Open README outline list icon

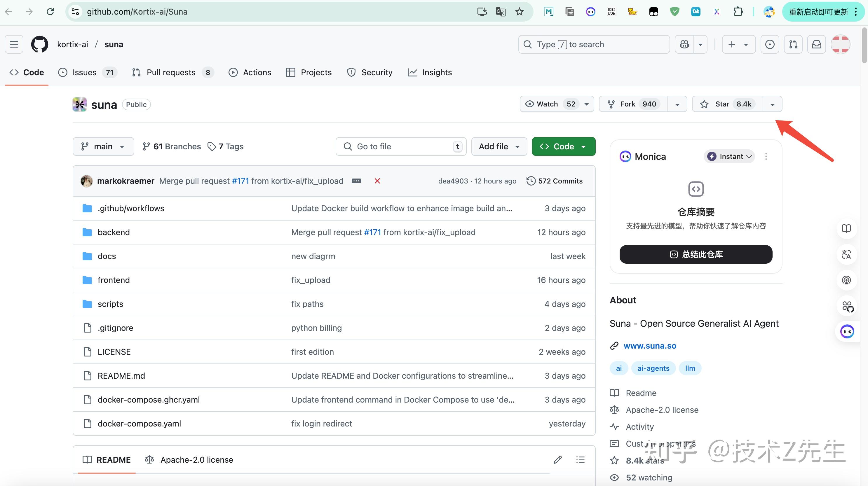(580, 460)
